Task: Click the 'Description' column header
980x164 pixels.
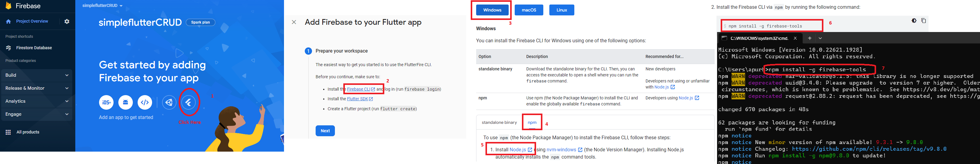Action: [x=537, y=56]
